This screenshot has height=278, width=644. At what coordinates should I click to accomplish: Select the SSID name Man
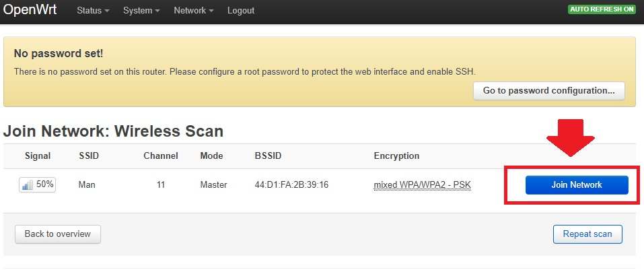(87, 184)
